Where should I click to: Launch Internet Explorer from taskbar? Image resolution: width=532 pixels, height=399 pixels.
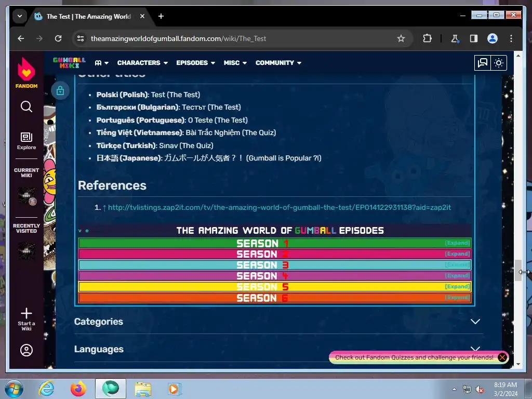tap(46, 389)
